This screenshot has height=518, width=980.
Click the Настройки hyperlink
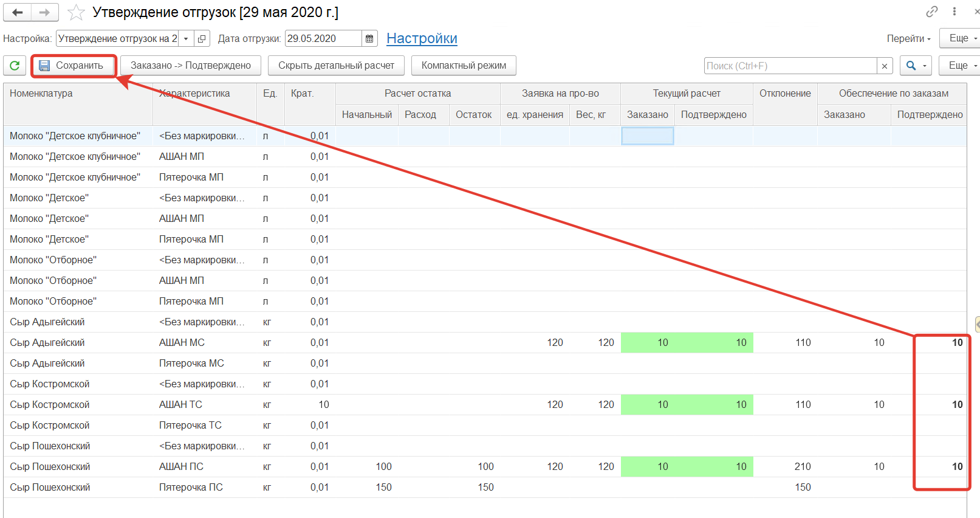click(422, 38)
